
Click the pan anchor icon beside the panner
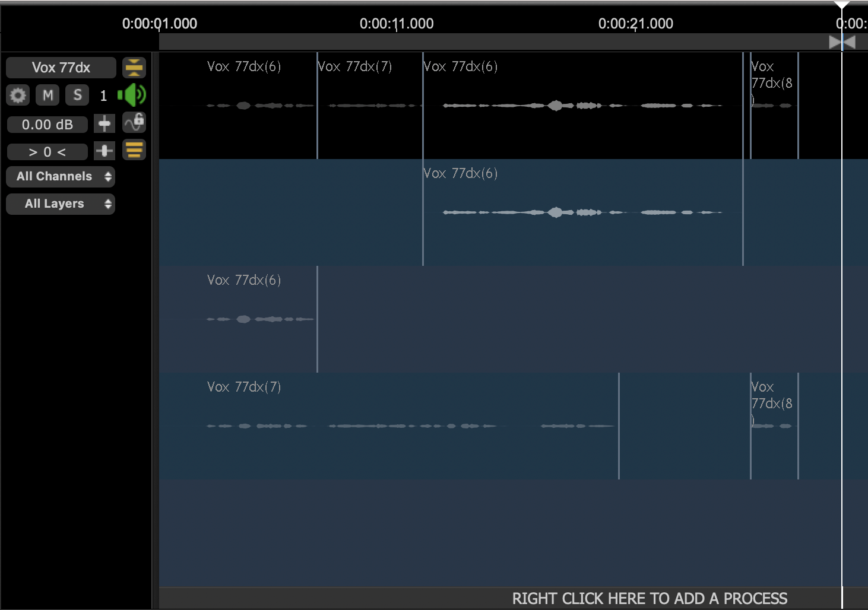coord(104,150)
